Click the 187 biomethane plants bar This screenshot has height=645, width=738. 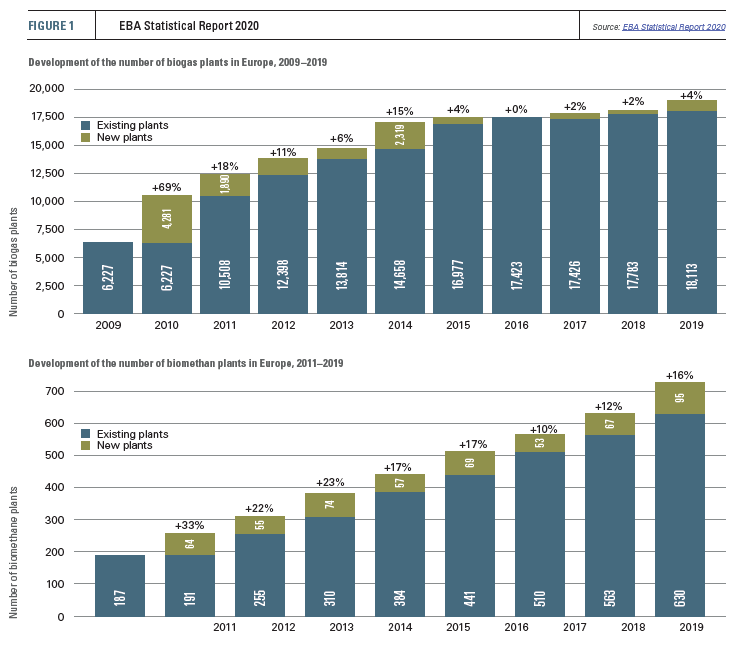120,585
